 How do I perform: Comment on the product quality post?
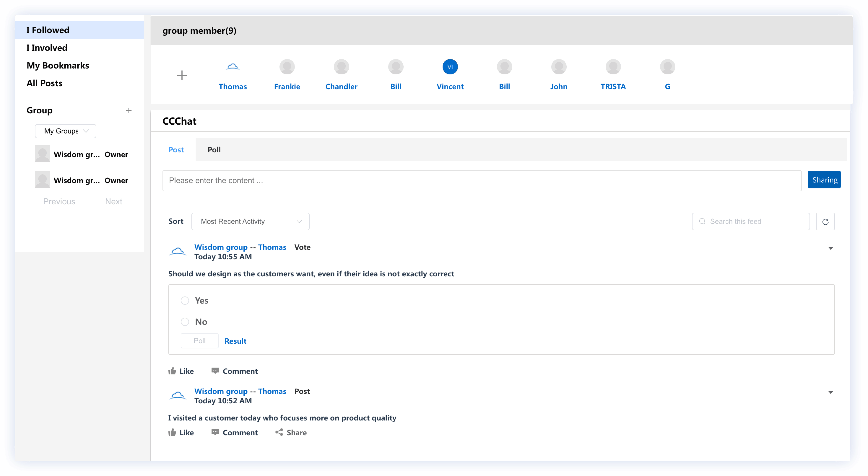click(x=235, y=432)
